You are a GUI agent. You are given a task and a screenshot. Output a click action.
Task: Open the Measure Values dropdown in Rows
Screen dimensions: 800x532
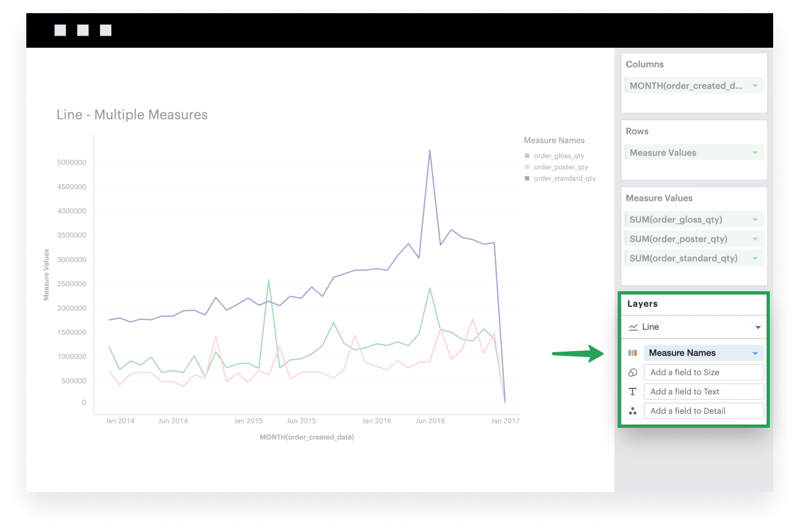pos(755,152)
